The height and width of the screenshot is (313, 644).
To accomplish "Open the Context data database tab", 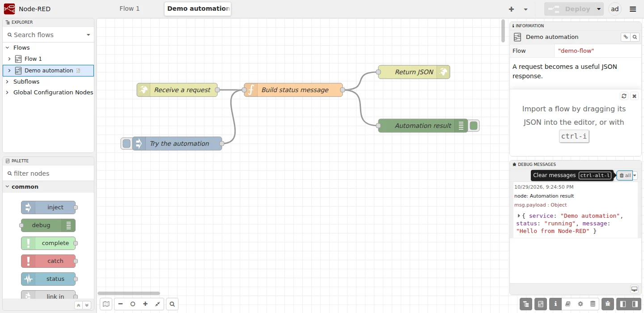I will click(593, 304).
